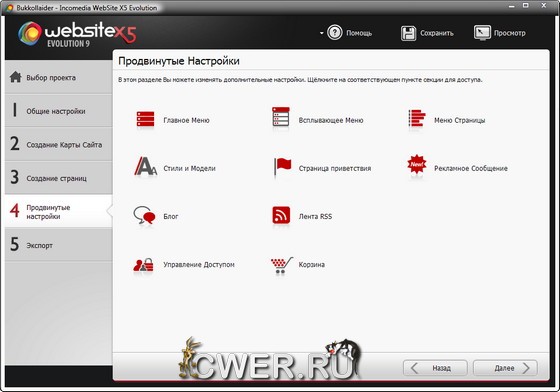Maximize the WebSite X5 window
The image size is (560, 392).
[x=526, y=5]
